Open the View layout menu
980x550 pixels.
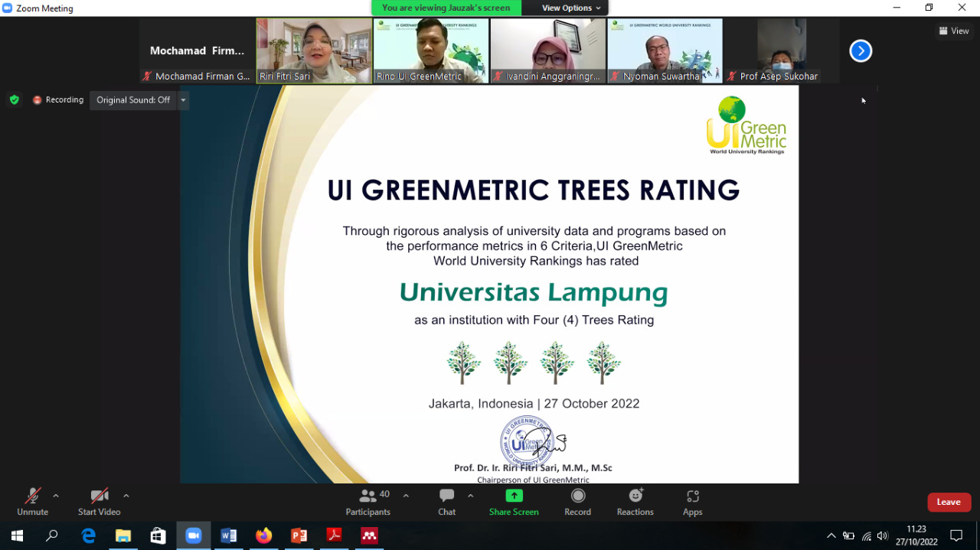click(x=954, y=31)
